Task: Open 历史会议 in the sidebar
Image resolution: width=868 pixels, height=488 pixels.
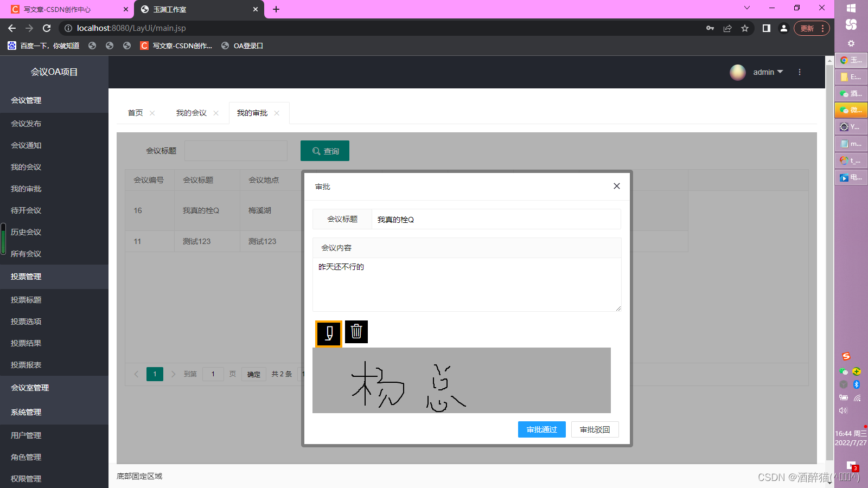Action: pos(54,232)
